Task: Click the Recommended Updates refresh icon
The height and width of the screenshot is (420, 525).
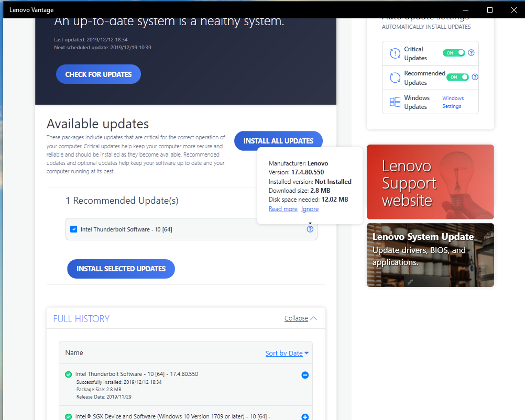Action: (x=395, y=78)
